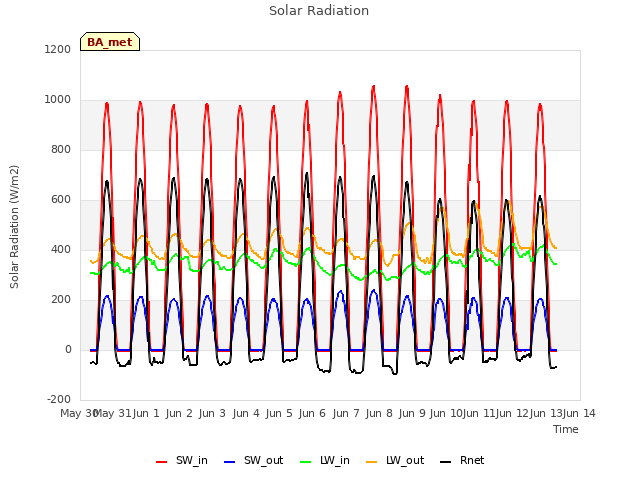Click the Jun 3 x-axis date label

(x=212, y=413)
